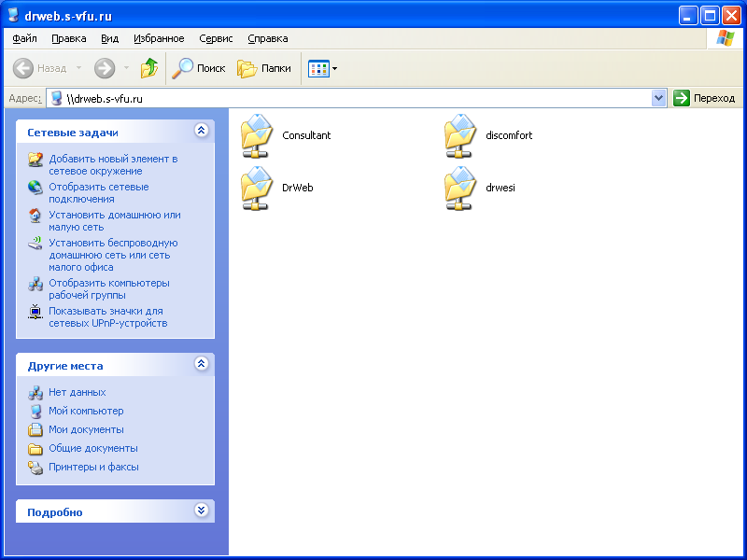Open the Общие документы link
Image resolution: width=747 pixels, height=560 pixels.
[93, 449]
